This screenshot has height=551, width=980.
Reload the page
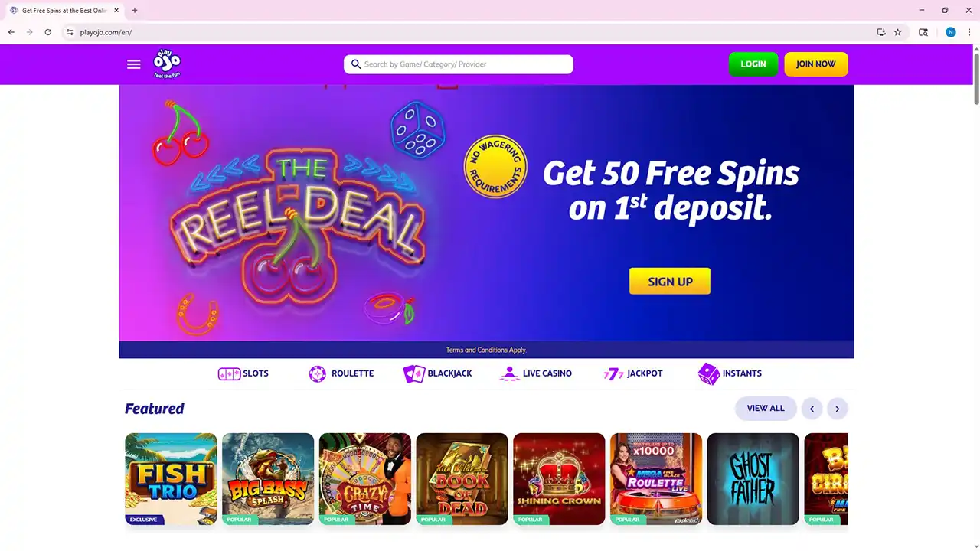(x=48, y=32)
